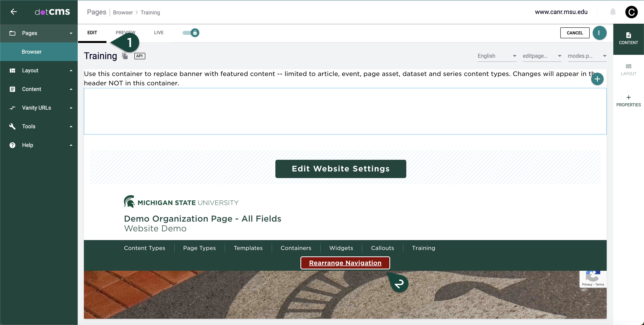644x325 pixels.
Task: Select the PREVIEW tab
Action: (x=125, y=32)
